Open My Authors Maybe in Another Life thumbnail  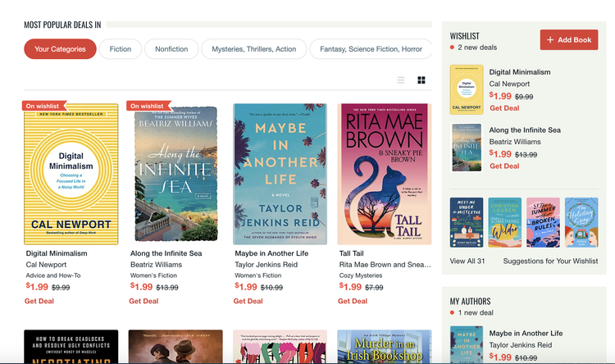point(467,344)
